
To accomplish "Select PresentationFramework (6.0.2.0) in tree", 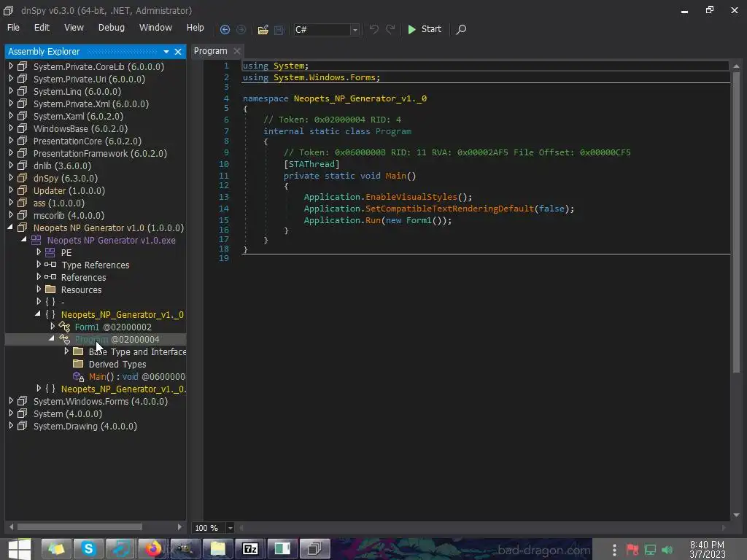I will (100, 153).
